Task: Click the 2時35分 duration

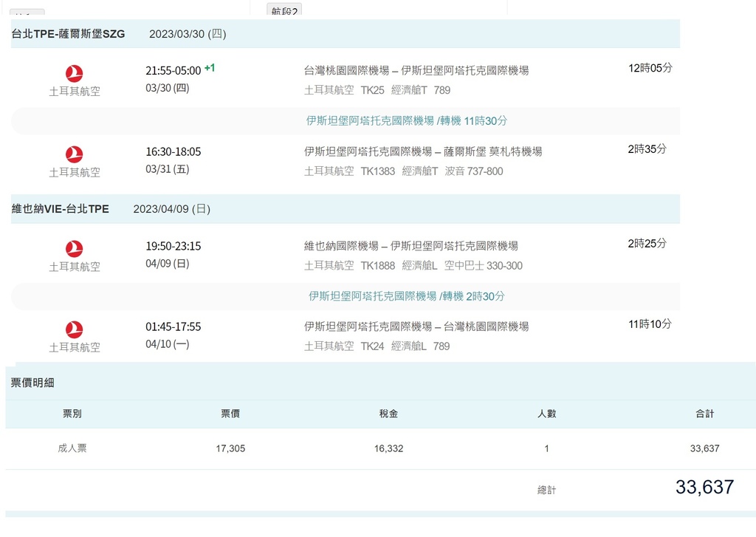Action: pos(647,149)
